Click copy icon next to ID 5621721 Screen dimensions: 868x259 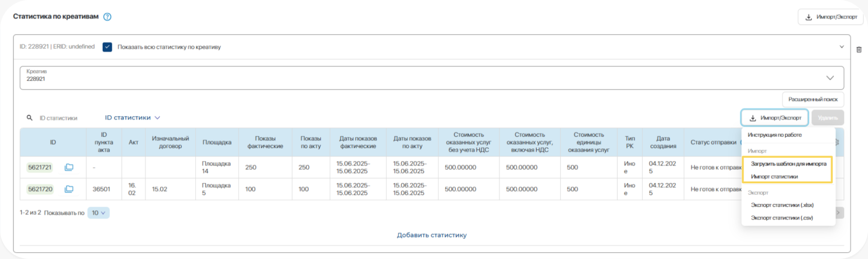69,168
